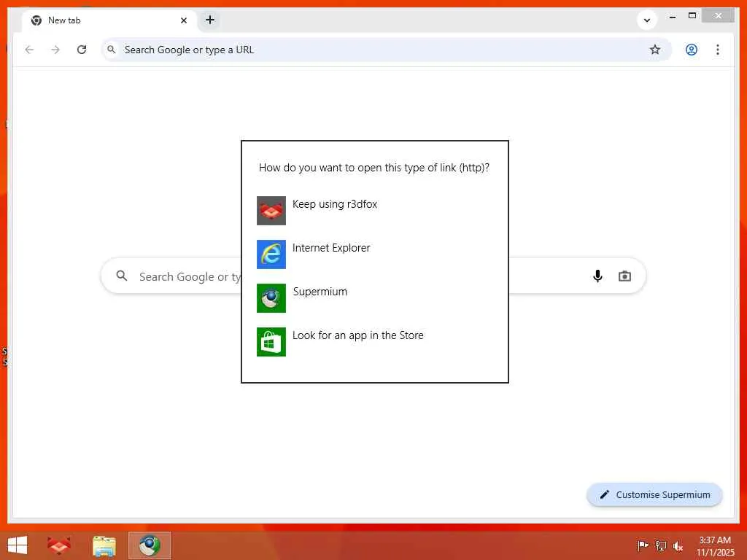This screenshot has width=747, height=560.
Task: Click the page search box magnifier icon
Action: click(x=122, y=276)
